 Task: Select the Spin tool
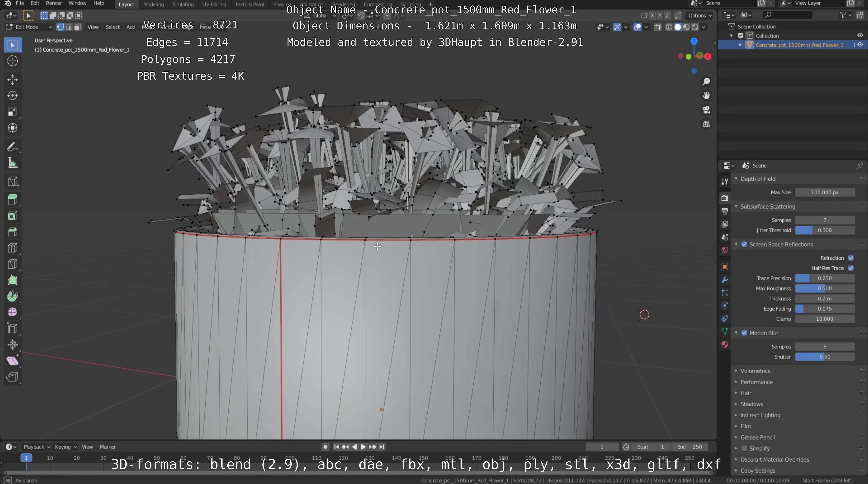point(13,297)
